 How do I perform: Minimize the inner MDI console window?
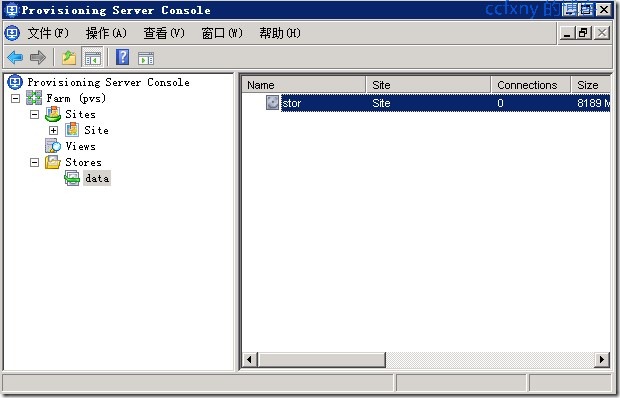click(x=567, y=33)
